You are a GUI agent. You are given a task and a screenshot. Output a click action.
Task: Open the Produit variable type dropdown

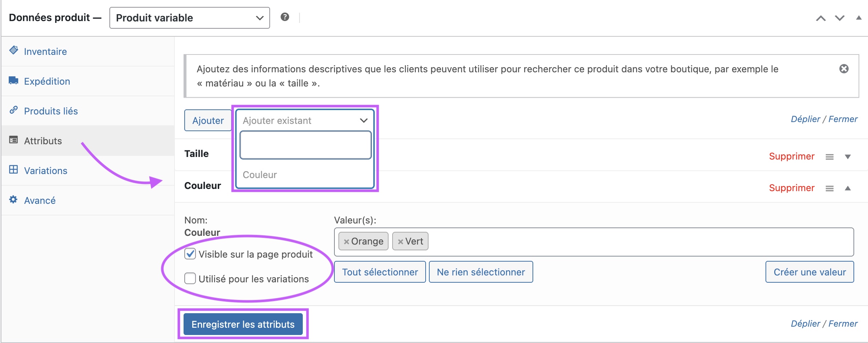coord(190,18)
